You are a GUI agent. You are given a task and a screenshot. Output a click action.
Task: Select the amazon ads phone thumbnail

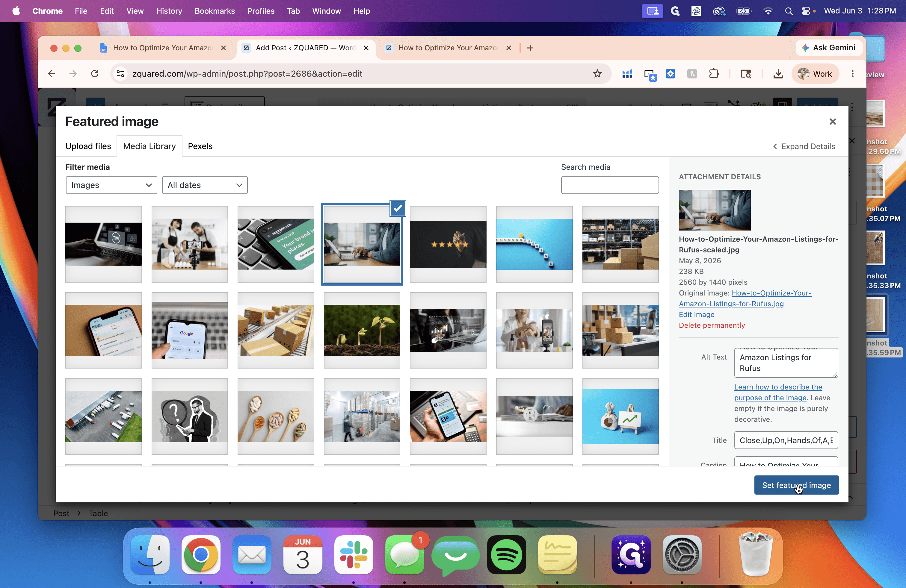coord(276,244)
